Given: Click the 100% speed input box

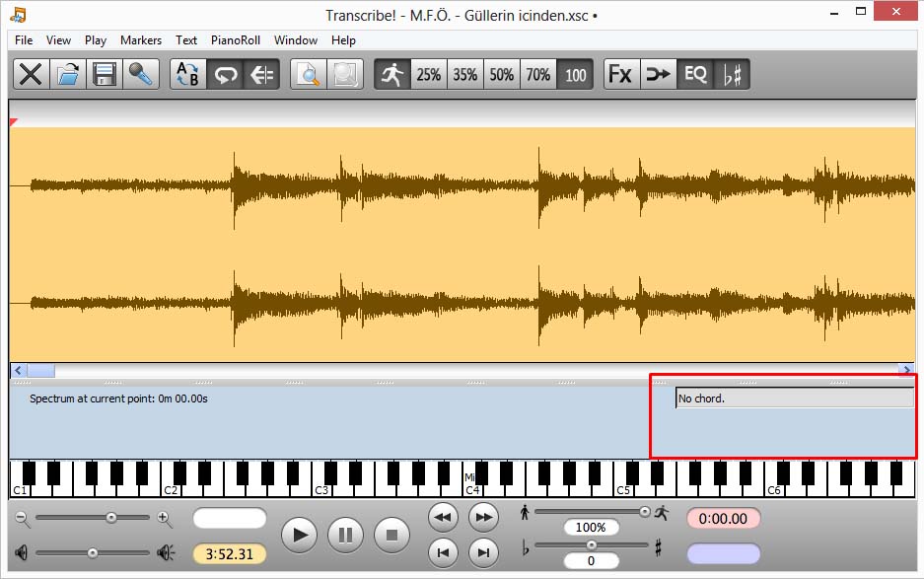Looking at the screenshot, I should tap(589, 526).
